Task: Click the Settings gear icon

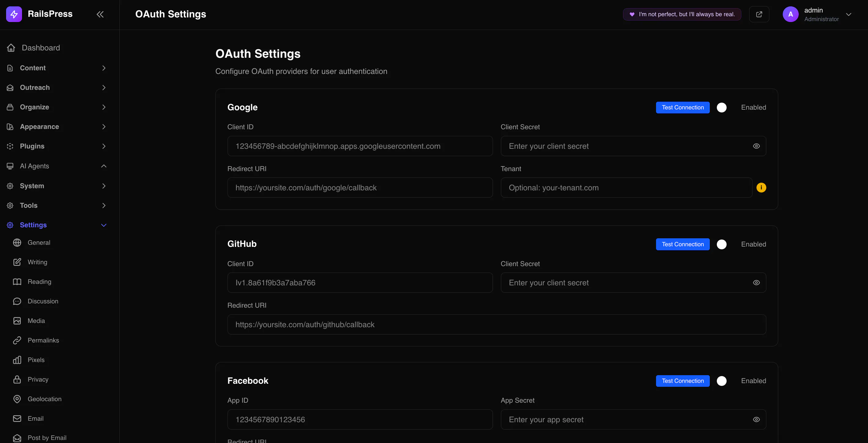Action: coord(10,225)
